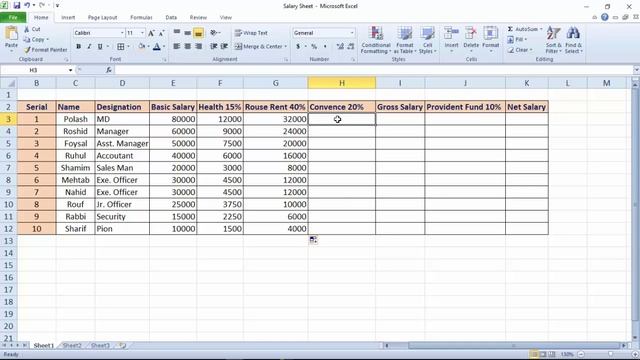Toggle Bold formatting
The image size is (640, 360).
(78, 47)
